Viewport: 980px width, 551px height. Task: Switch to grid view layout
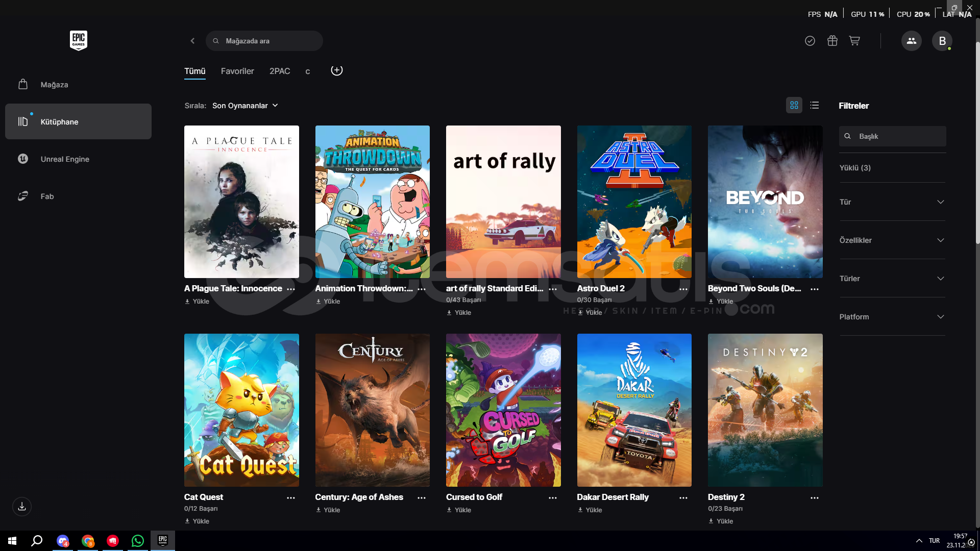click(x=794, y=105)
